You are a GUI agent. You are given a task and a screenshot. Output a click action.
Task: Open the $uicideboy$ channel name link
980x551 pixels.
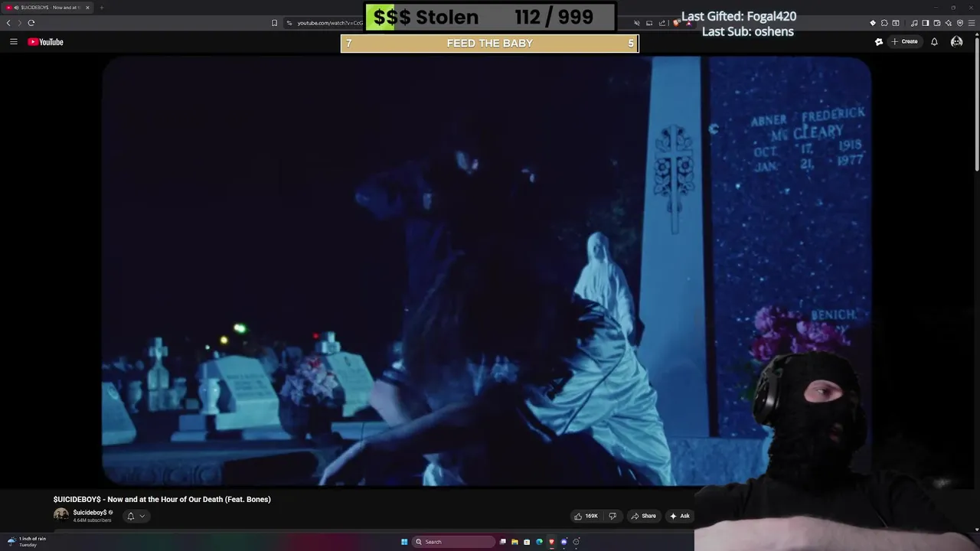(x=90, y=512)
